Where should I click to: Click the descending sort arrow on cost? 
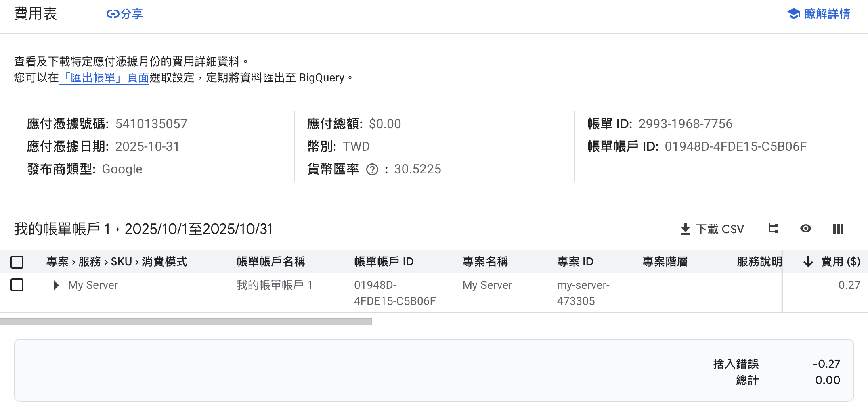(x=808, y=262)
